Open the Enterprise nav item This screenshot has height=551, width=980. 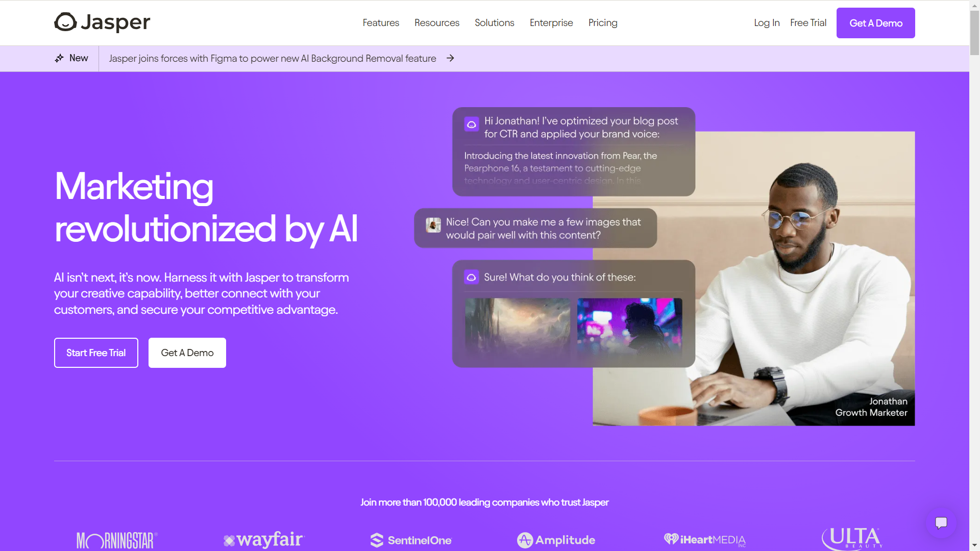click(x=551, y=23)
